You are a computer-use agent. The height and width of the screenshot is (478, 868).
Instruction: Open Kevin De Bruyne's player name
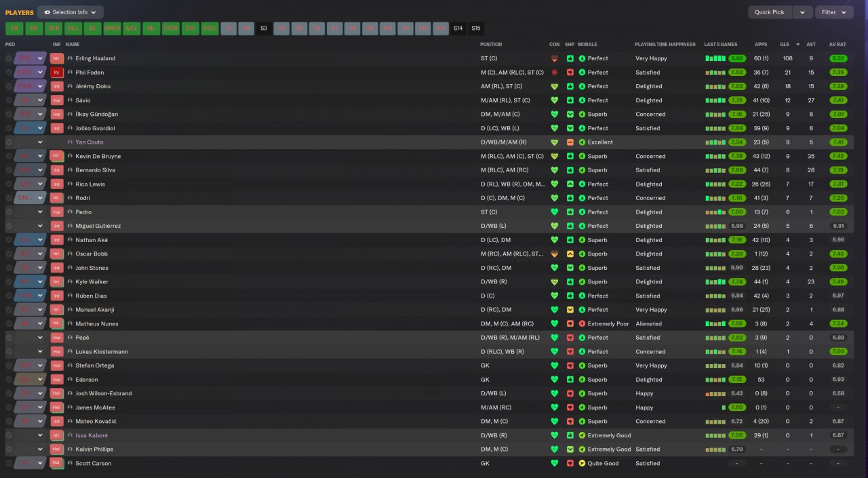pyautogui.click(x=98, y=156)
